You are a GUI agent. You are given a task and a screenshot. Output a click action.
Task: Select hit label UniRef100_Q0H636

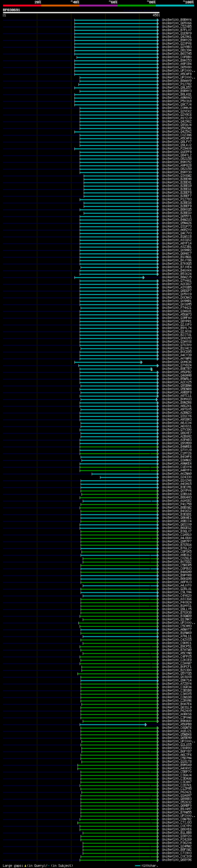point(176,362)
